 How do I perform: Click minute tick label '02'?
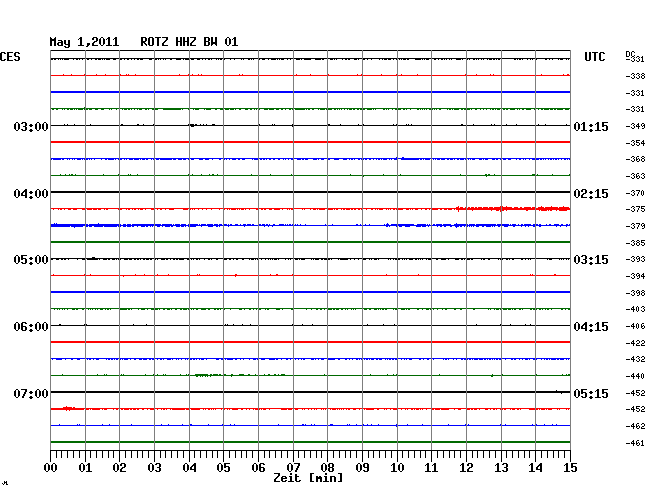119,468
